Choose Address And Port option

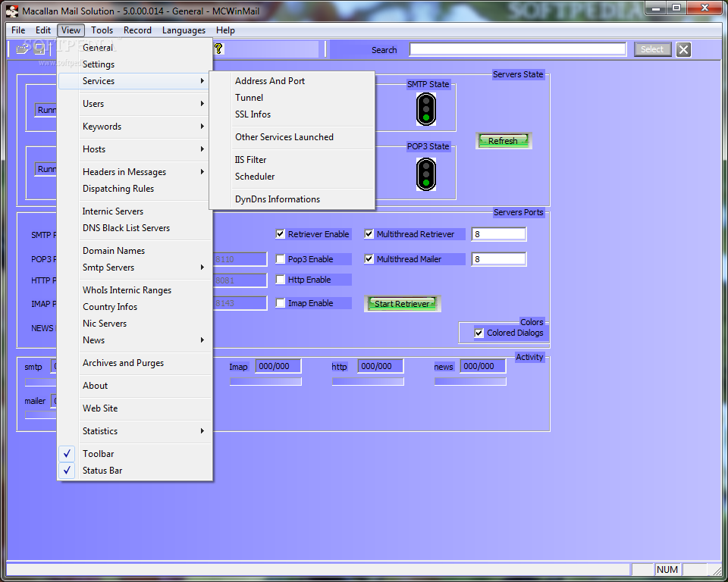click(292, 81)
